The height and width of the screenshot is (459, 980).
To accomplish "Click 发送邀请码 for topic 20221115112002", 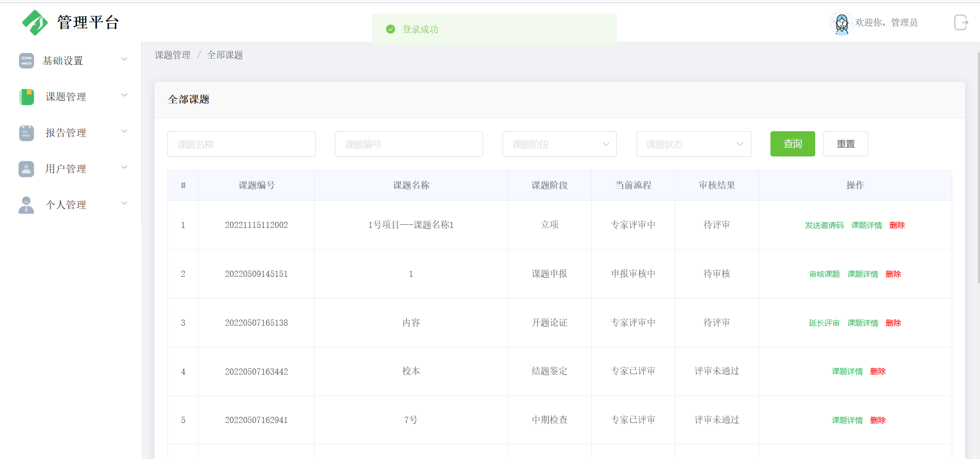I will tap(824, 225).
